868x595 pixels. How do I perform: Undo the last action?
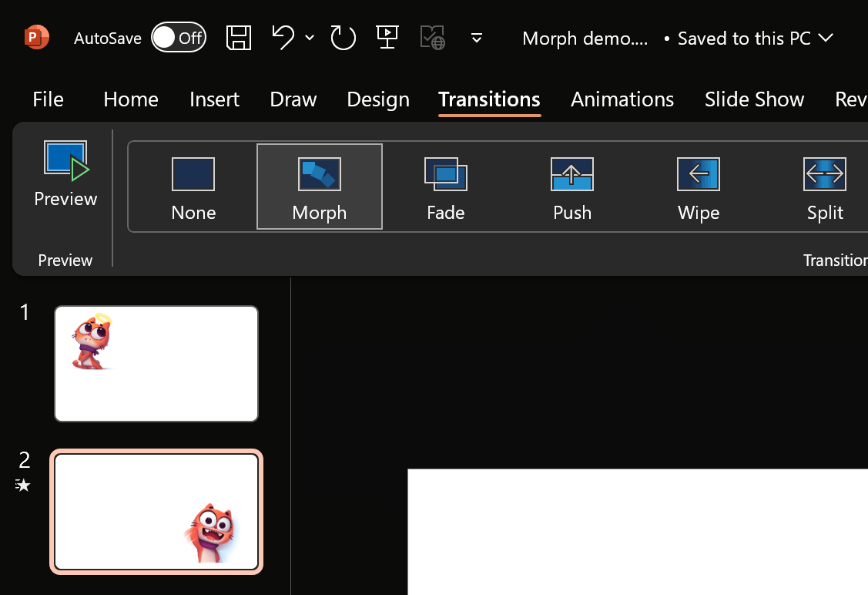point(283,38)
